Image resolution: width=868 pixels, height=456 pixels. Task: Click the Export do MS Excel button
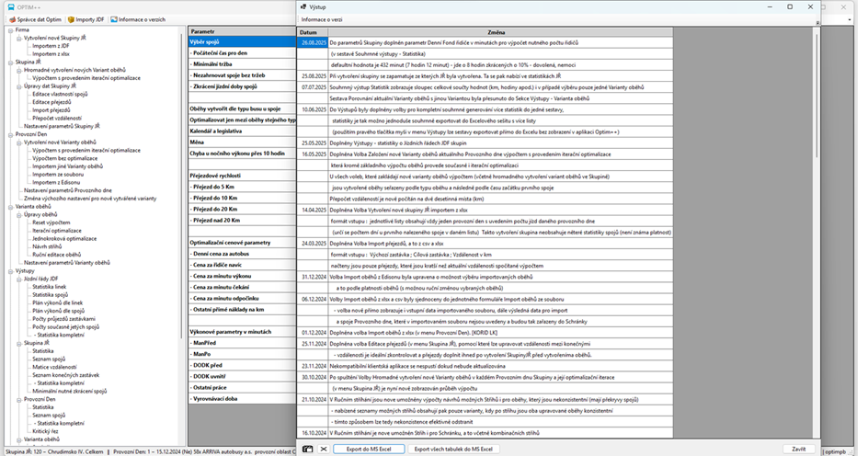tap(368, 449)
